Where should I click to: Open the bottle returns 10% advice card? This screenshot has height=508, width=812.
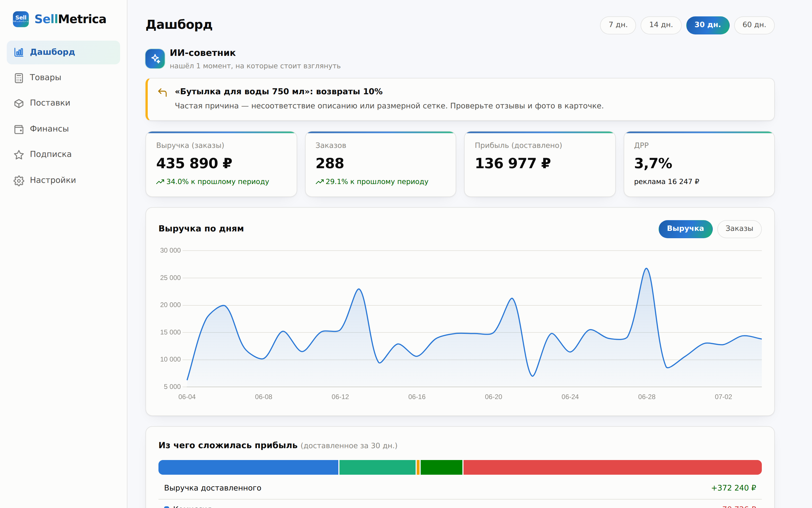pos(460,99)
